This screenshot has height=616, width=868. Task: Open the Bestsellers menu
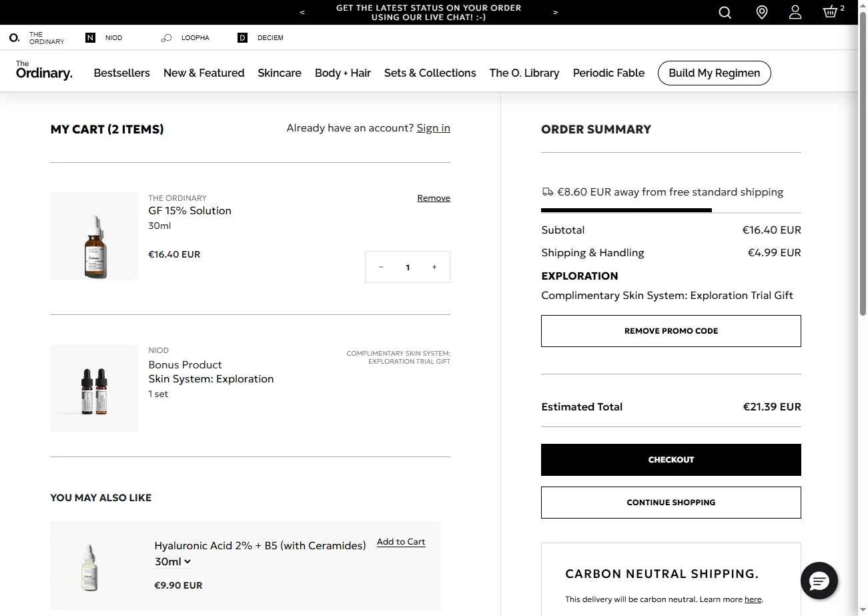click(121, 73)
